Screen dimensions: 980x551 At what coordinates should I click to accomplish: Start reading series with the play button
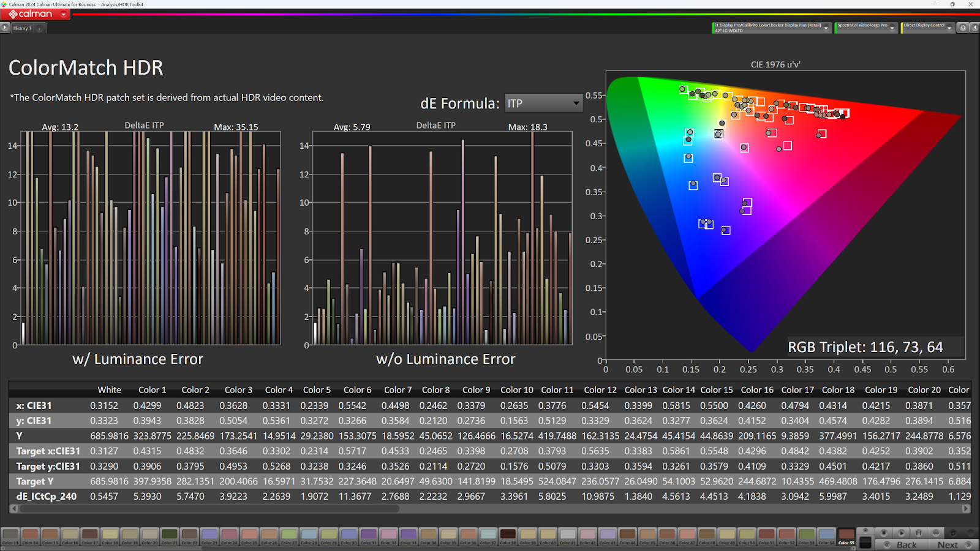[902, 533]
